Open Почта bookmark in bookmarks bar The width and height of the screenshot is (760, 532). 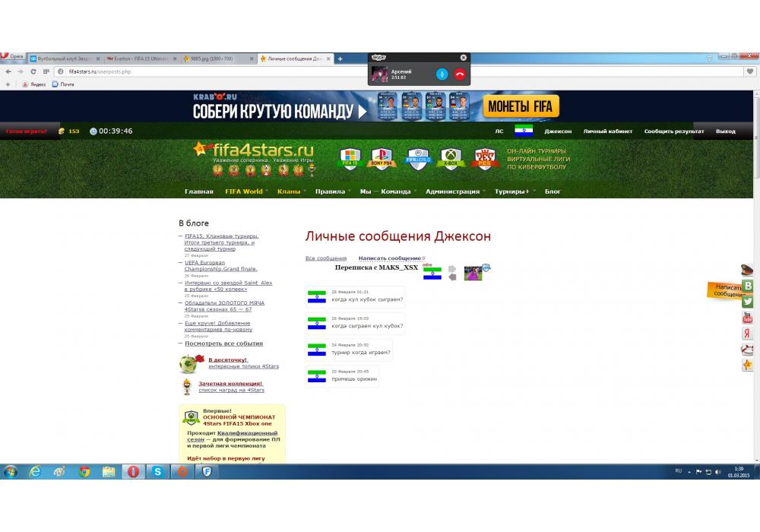click(x=63, y=84)
